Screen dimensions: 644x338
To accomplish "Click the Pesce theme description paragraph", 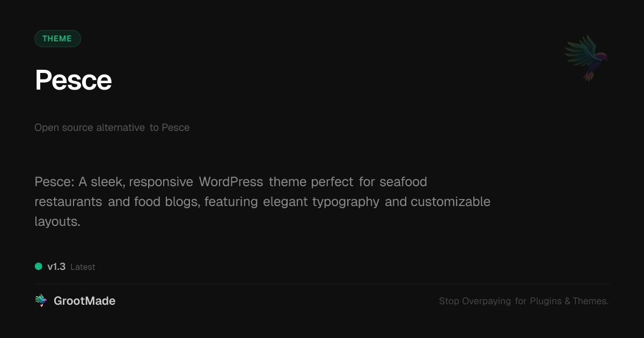I will 262,202.
